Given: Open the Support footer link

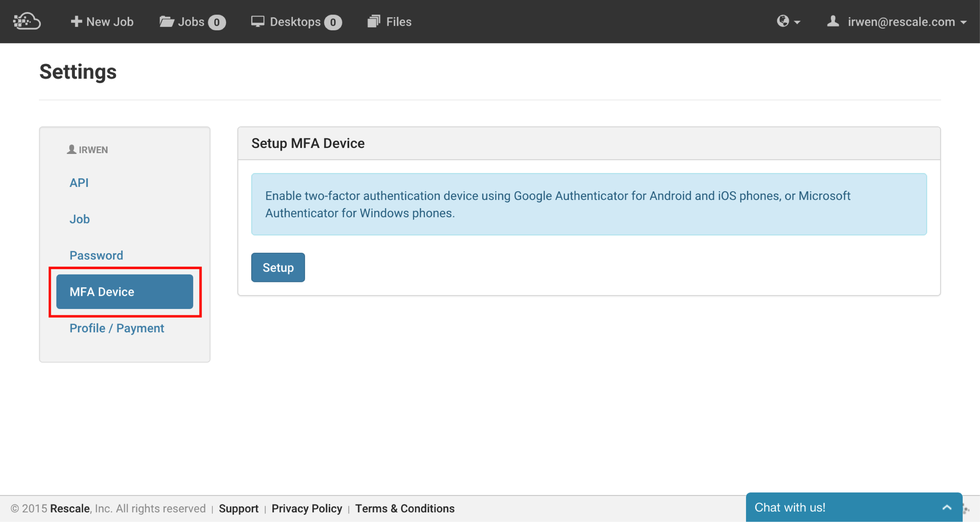Looking at the screenshot, I should click(x=238, y=508).
